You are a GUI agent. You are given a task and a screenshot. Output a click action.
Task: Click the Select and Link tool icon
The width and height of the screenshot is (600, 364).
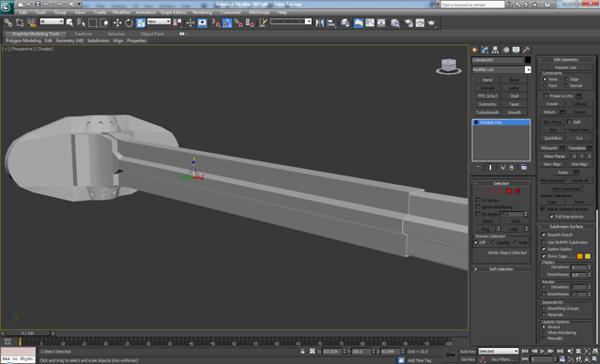pos(8,23)
